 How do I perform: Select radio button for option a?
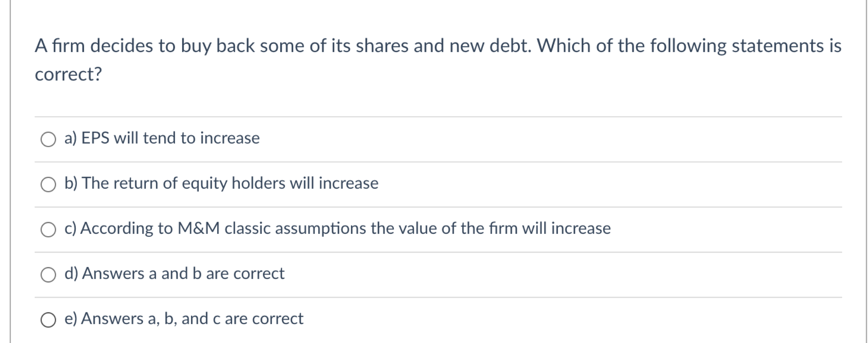(x=48, y=139)
